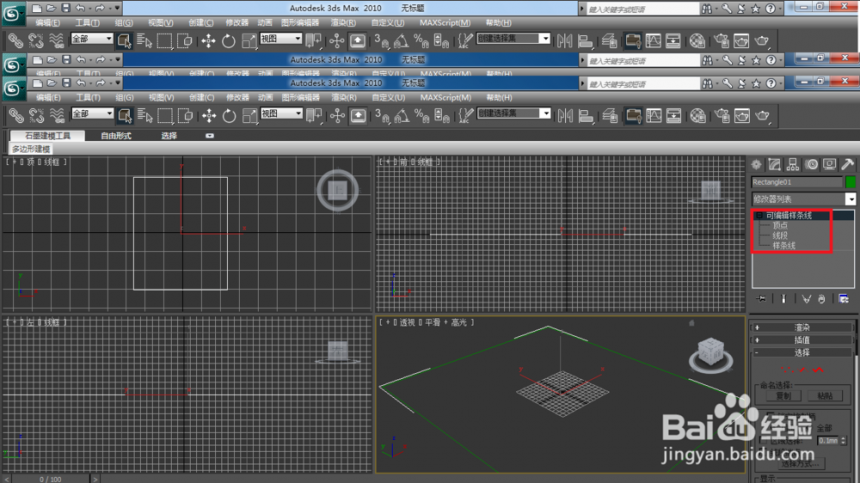Screen dimensions: 860x483
Task: Click the Mirror tool in lower toolbar
Action: 565,116
